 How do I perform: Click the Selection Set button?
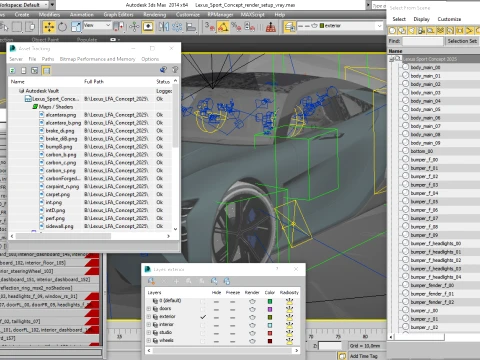pyautogui.click(x=462, y=41)
